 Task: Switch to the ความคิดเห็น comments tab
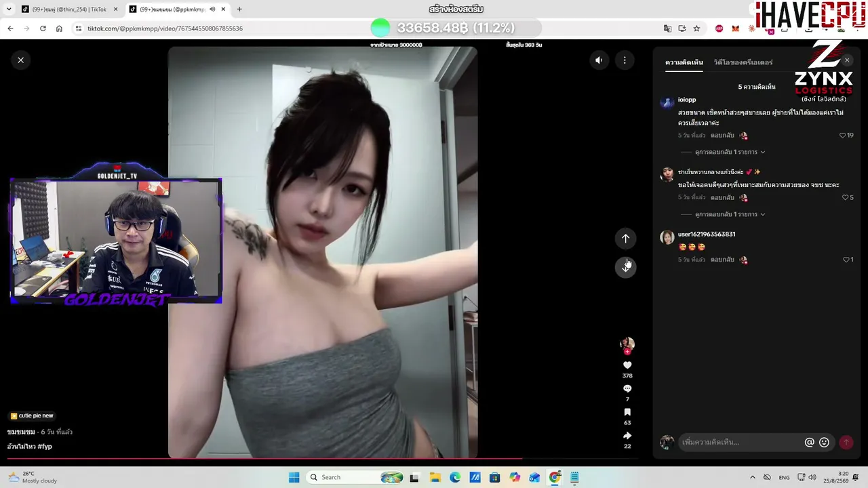684,62
